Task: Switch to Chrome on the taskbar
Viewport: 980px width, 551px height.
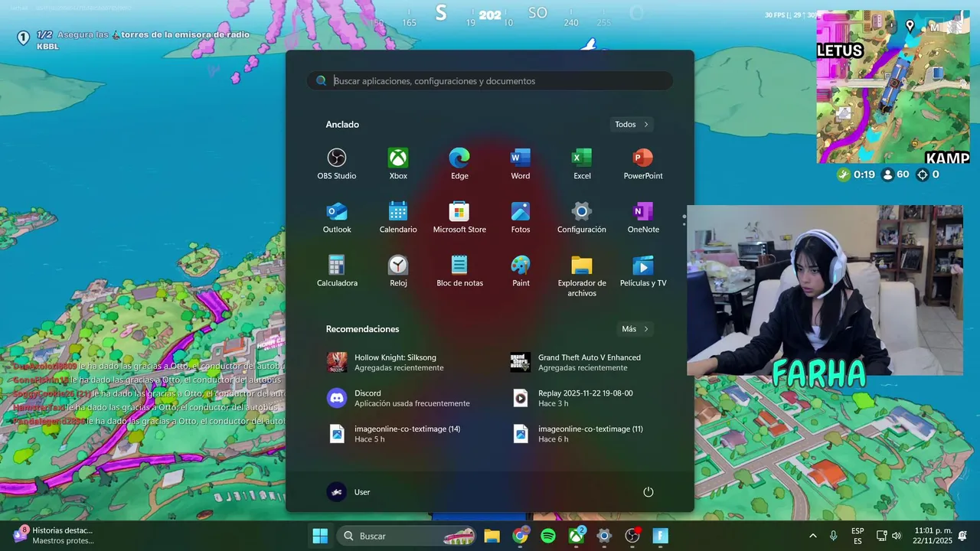Action: (520, 536)
